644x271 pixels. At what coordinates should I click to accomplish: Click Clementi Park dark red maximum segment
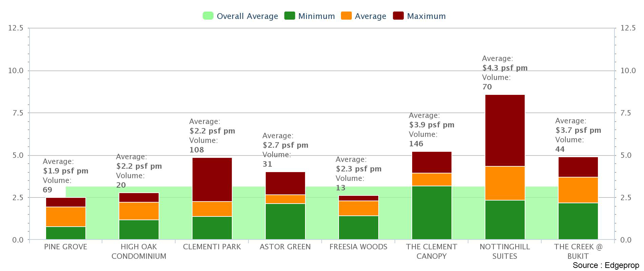coord(212,180)
